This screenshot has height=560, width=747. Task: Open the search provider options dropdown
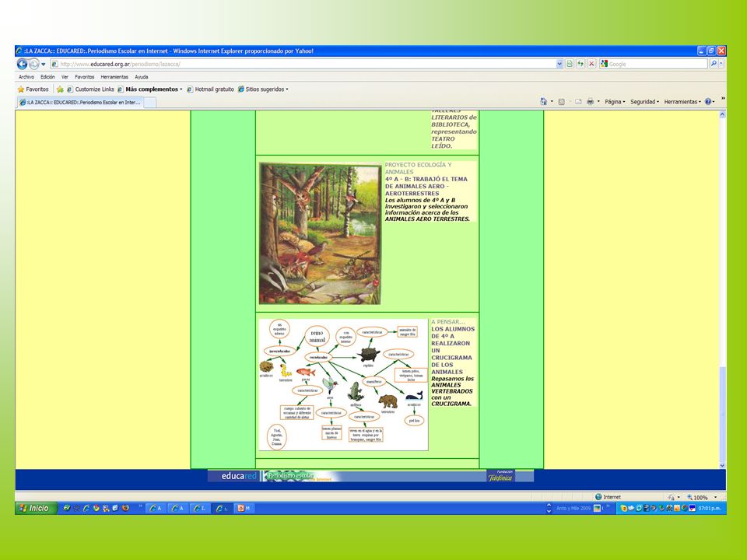[721, 64]
